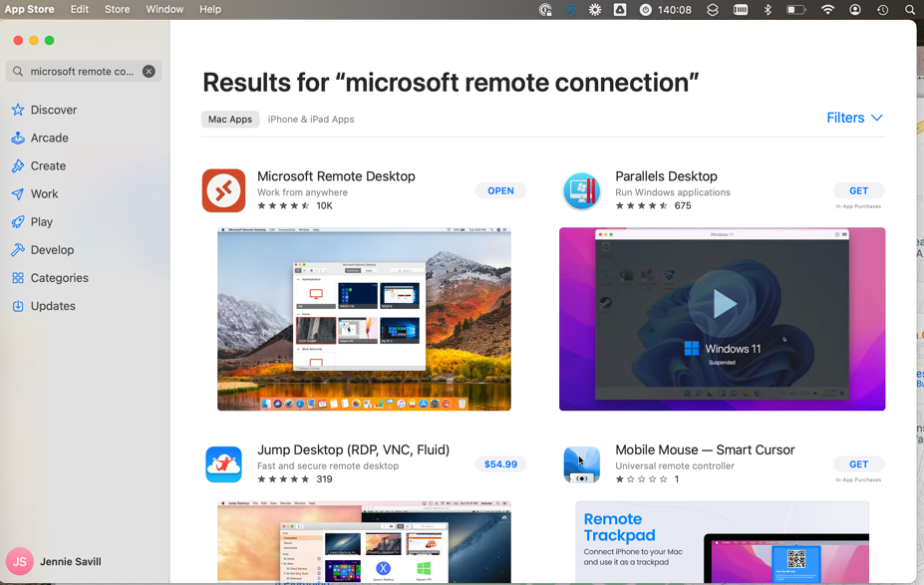Screen dimensions: 924x585
Task: Open Mobile Mouse — Smart Cursor title
Action: click(x=706, y=450)
